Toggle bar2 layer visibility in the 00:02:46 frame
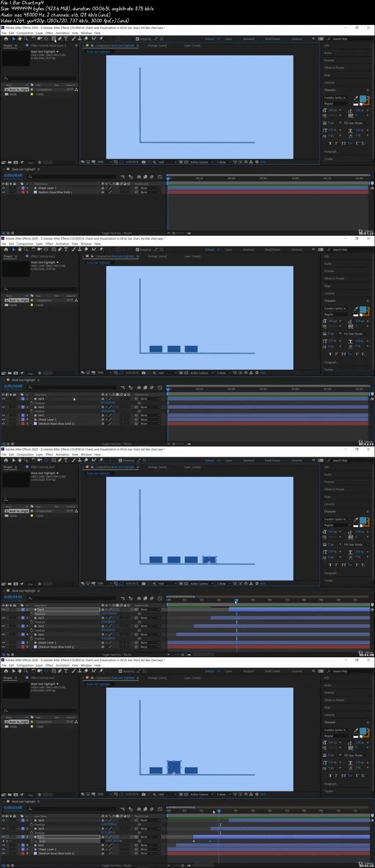The image size is (375, 868). click(x=4, y=407)
